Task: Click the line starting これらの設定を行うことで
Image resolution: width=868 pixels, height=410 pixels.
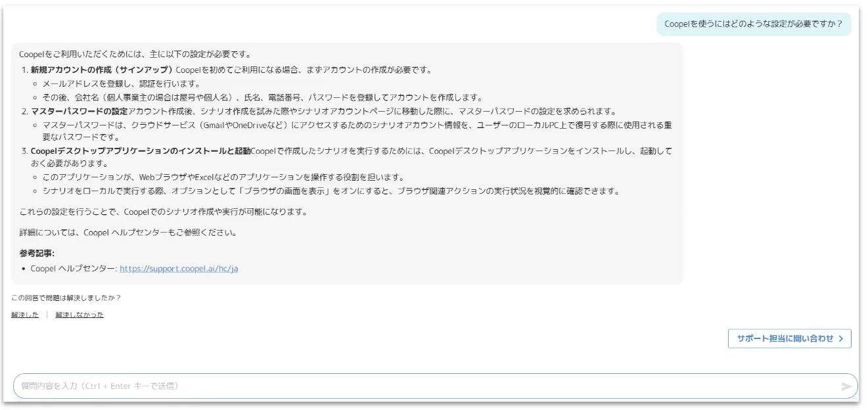Action: 163,212
